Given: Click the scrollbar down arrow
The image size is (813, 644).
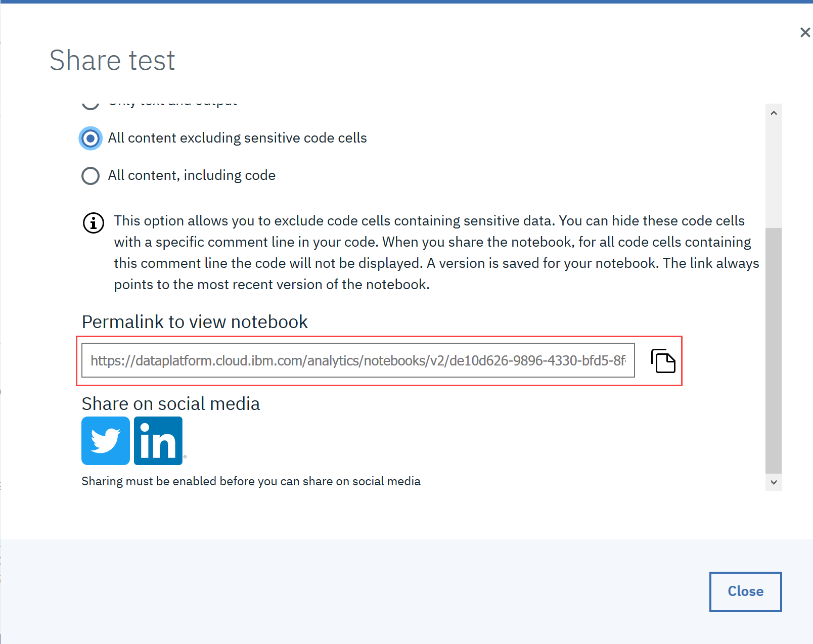Looking at the screenshot, I should coord(774,482).
